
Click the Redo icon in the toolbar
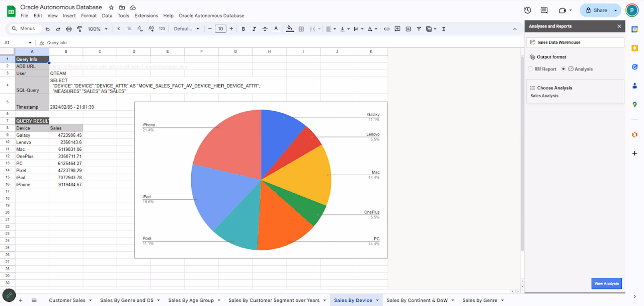coord(58,29)
